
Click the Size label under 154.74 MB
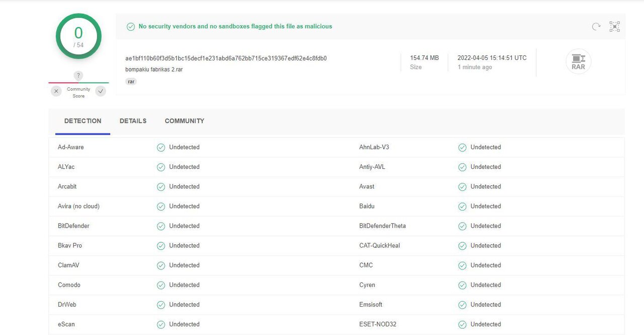(416, 67)
